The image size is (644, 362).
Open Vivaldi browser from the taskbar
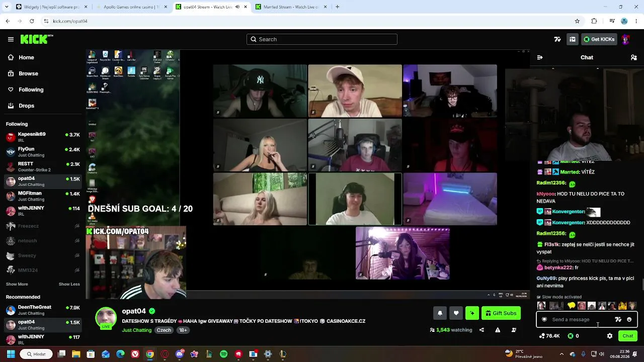(x=135, y=354)
